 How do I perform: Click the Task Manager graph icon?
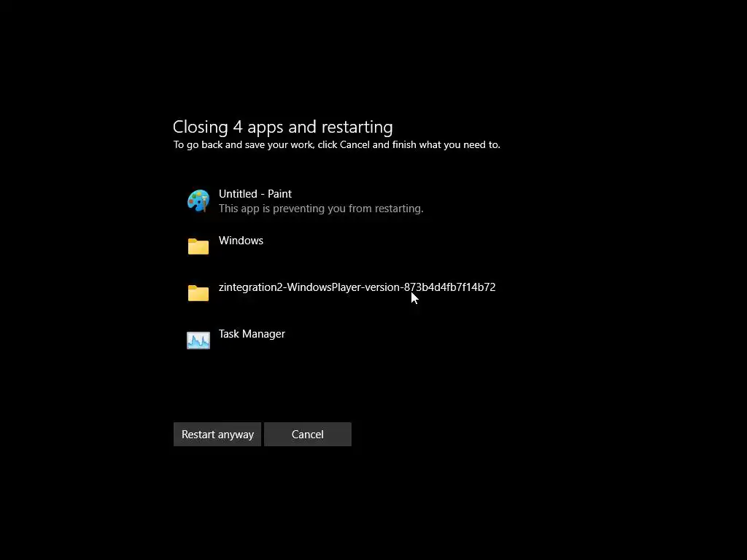click(x=198, y=340)
